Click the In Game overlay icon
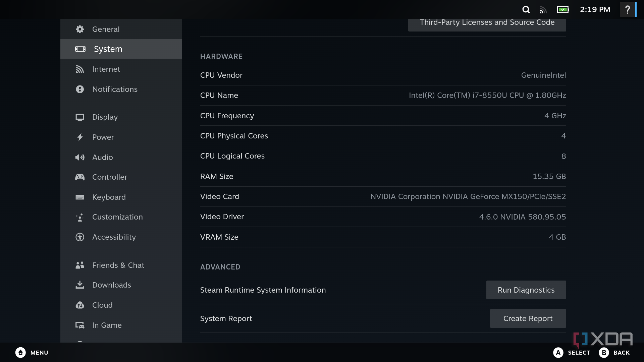644x362 pixels. [x=80, y=325]
